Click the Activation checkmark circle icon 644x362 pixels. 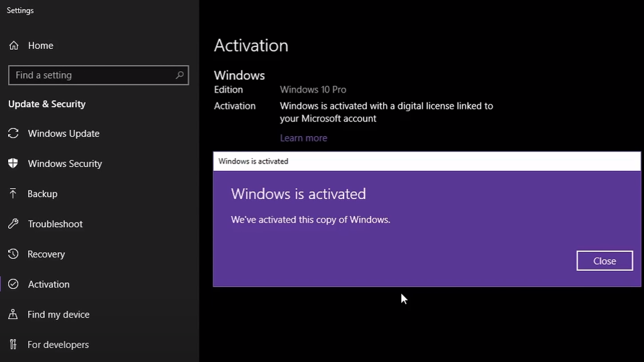click(13, 284)
